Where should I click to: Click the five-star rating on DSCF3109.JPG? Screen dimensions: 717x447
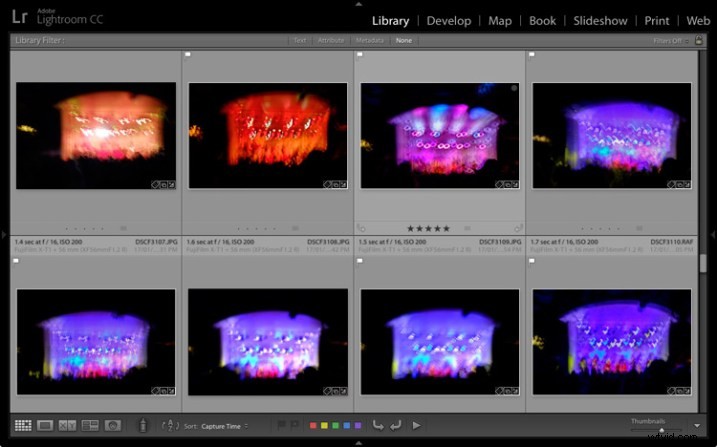(428, 228)
